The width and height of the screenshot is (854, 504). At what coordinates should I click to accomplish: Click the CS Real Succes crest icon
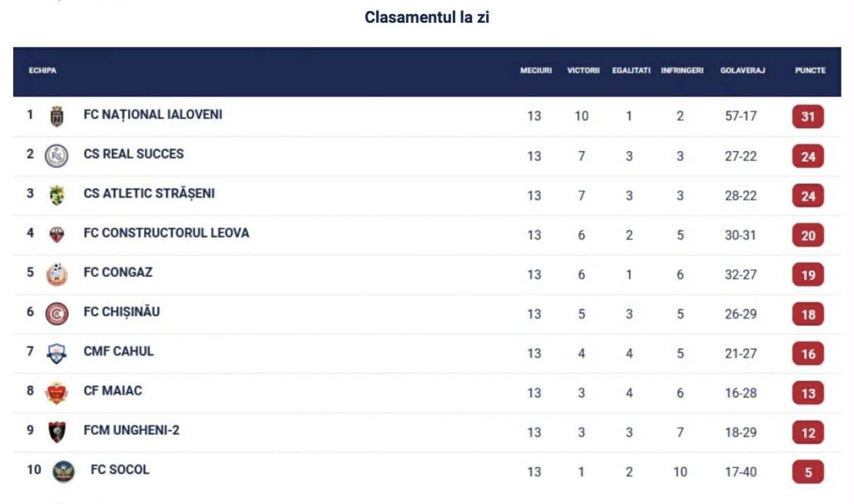(x=56, y=155)
